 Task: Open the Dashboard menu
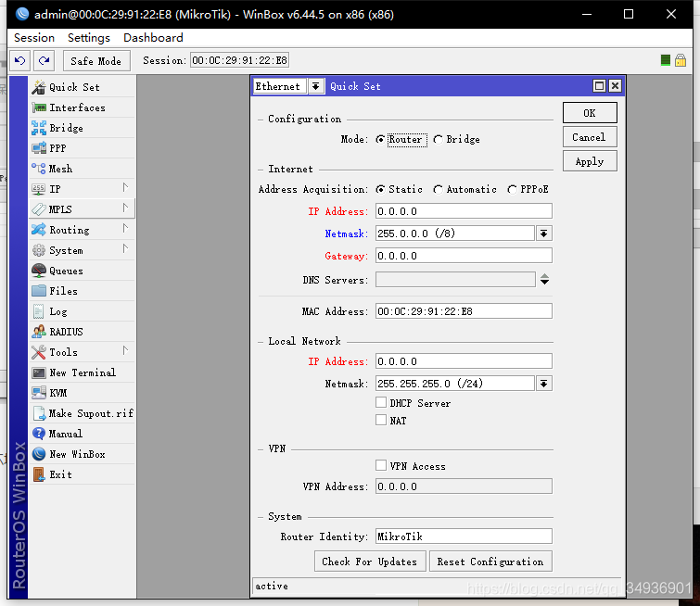153,38
